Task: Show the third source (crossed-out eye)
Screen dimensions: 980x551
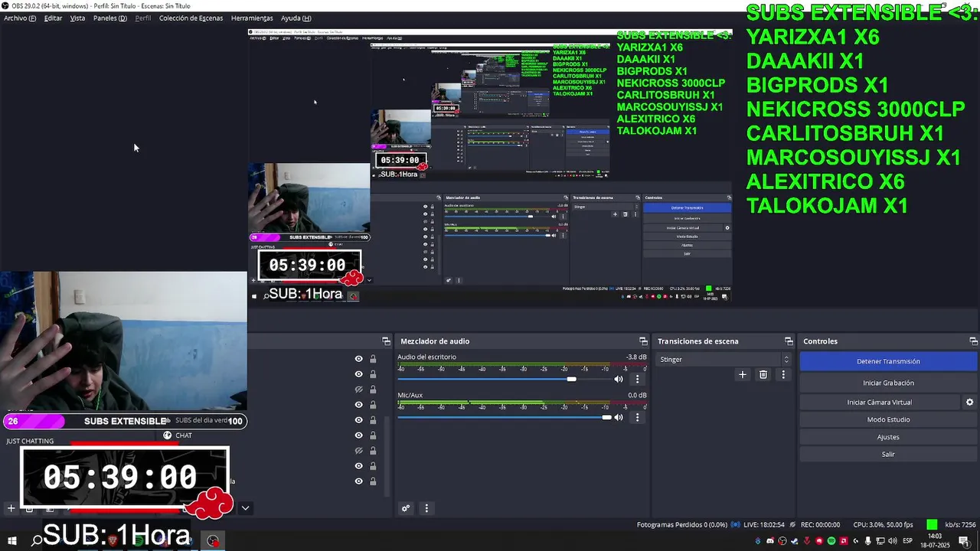Action: pos(358,390)
